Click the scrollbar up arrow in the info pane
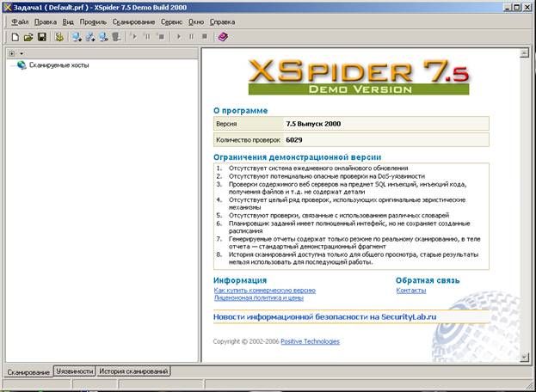This screenshot has height=392, width=536. (x=524, y=53)
